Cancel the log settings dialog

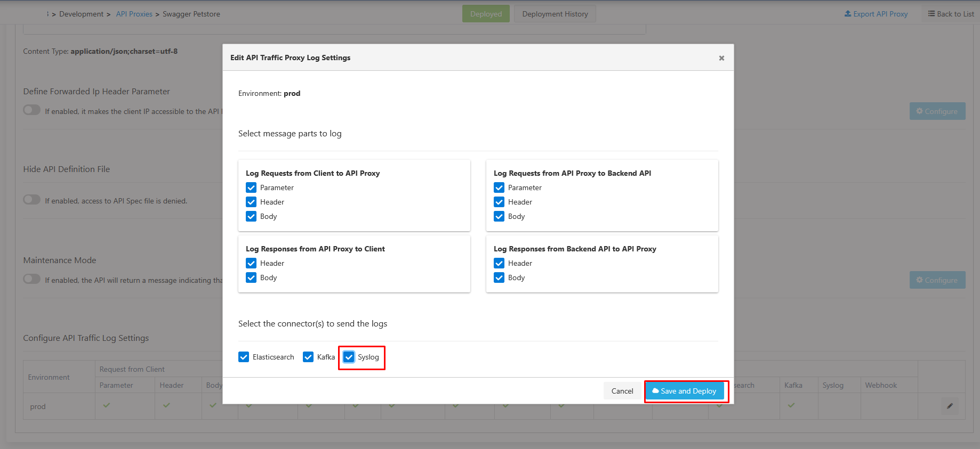click(x=622, y=391)
